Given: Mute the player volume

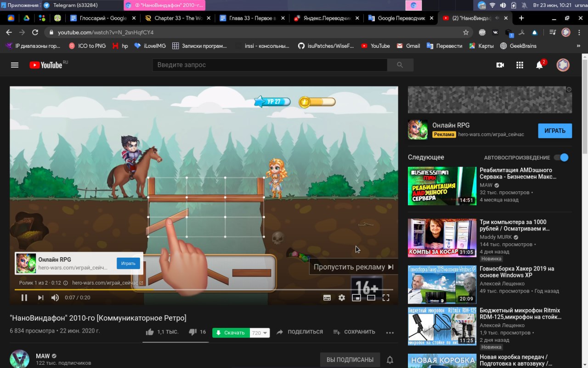Looking at the screenshot, I should (x=55, y=298).
